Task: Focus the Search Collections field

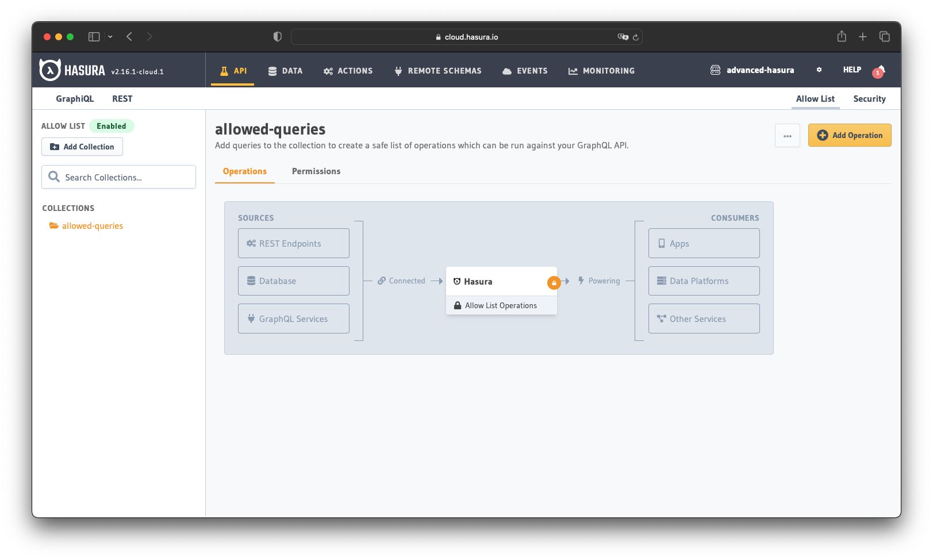Action: click(x=118, y=177)
